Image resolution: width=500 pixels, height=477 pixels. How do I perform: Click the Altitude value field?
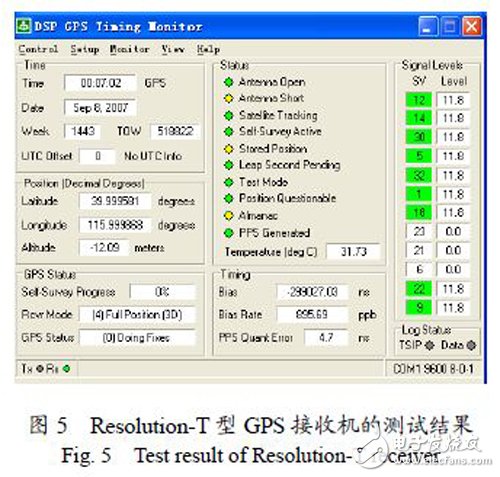pyautogui.click(x=104, y=248)
